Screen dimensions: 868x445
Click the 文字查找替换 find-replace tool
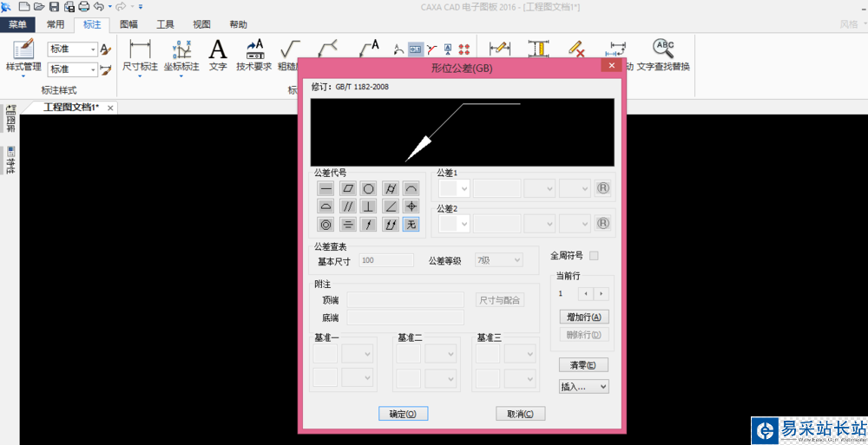pyautogui.click(x=663, y=56)
